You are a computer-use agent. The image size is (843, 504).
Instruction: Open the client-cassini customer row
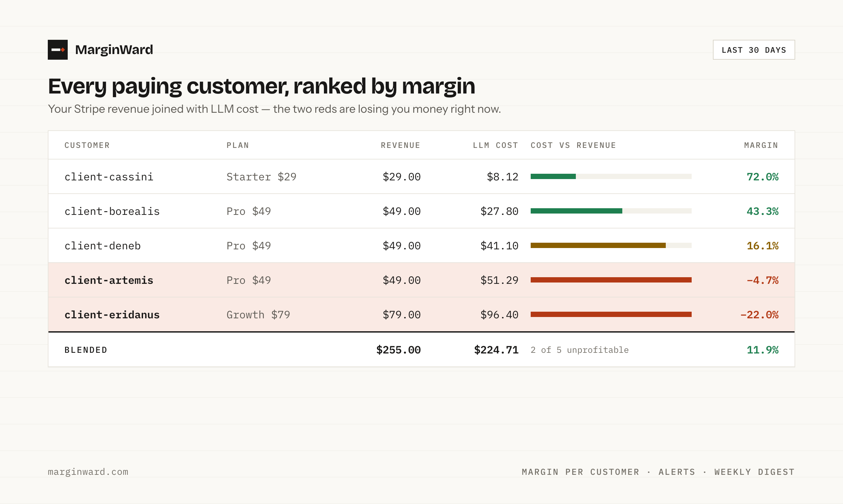[421, 177]
